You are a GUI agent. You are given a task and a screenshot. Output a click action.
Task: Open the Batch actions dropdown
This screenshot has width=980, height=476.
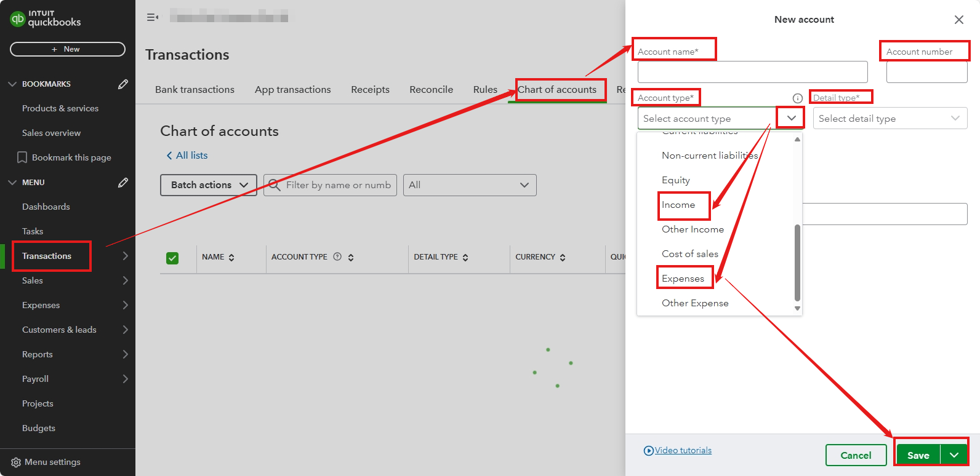tap(209, 185)
